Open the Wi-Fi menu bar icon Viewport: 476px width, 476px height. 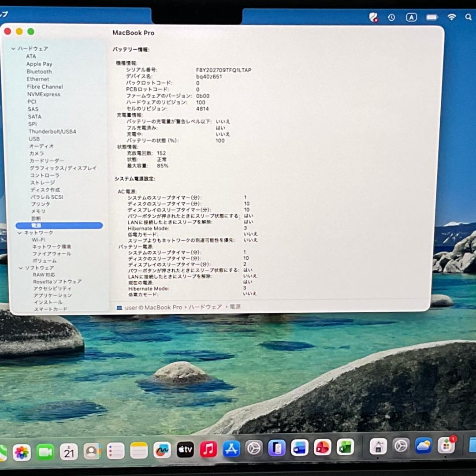click(452, 17)
